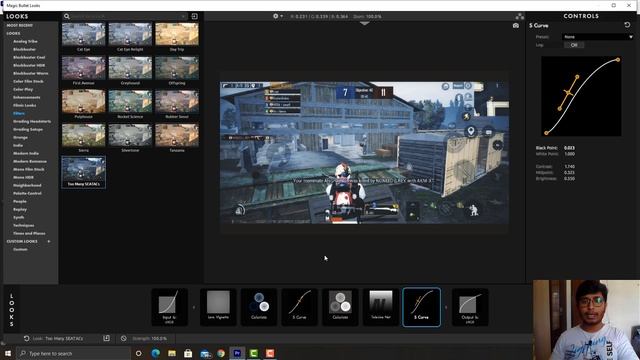Select the Lens Vignette tool in chain
640x360 pixels.
[x=218, y=307]
